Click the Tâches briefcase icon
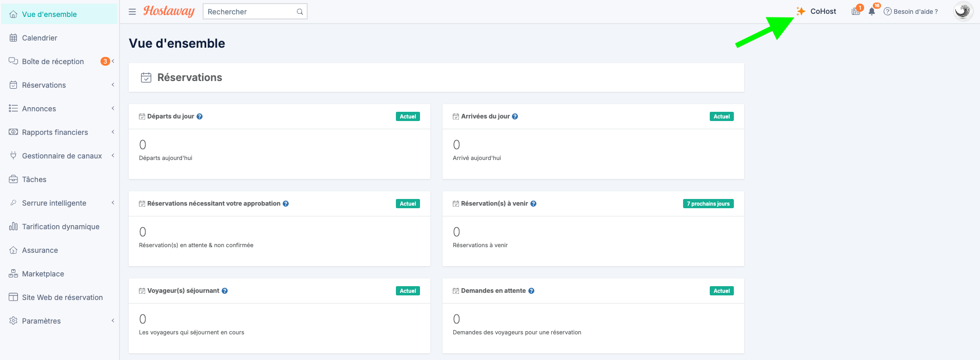Image resolution: width=980 pixels, height=360 pixels. point(13,179)
